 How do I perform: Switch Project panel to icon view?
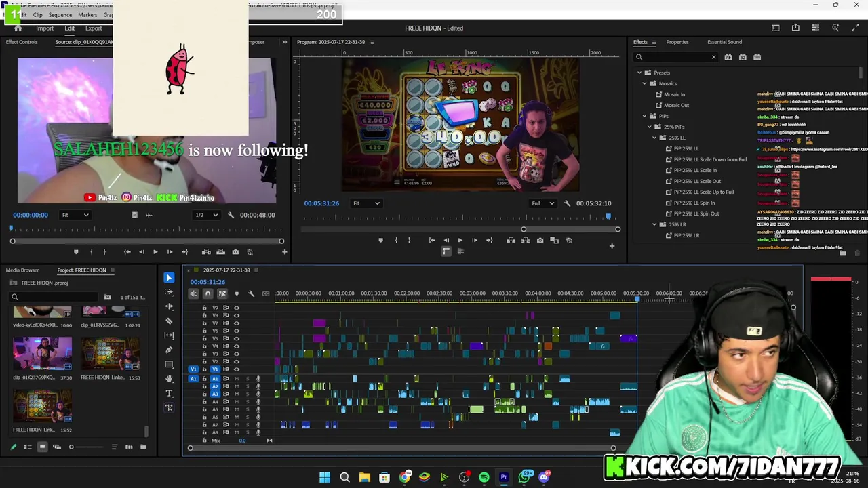(42, 447)
